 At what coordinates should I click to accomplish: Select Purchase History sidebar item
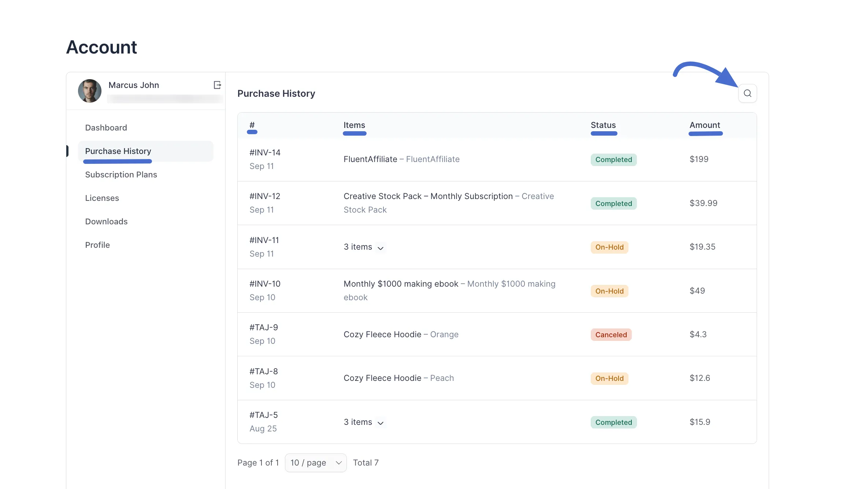coord(118,151)
